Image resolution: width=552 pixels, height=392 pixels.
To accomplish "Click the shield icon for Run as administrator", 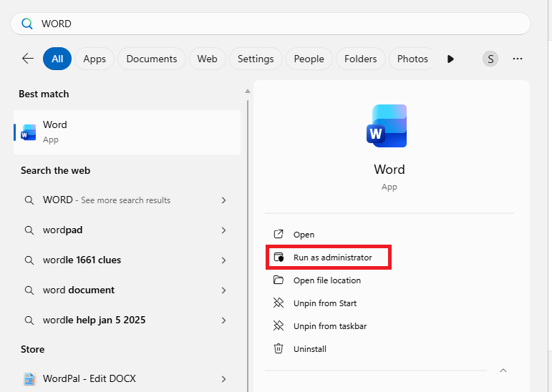I will click(279, 257).
